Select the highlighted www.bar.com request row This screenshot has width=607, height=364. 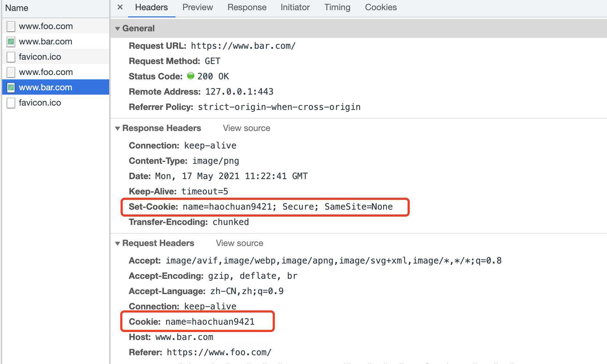[56, 87]
